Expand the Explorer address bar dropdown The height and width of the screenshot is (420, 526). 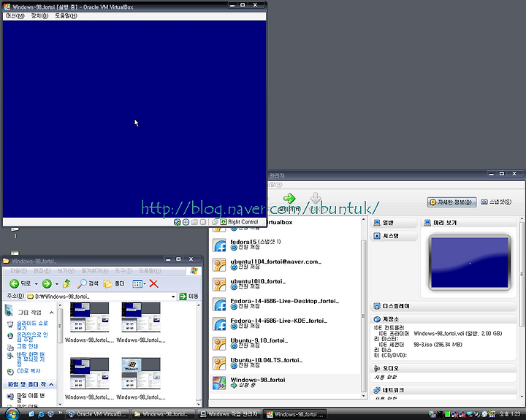click(x=173, y=297)
